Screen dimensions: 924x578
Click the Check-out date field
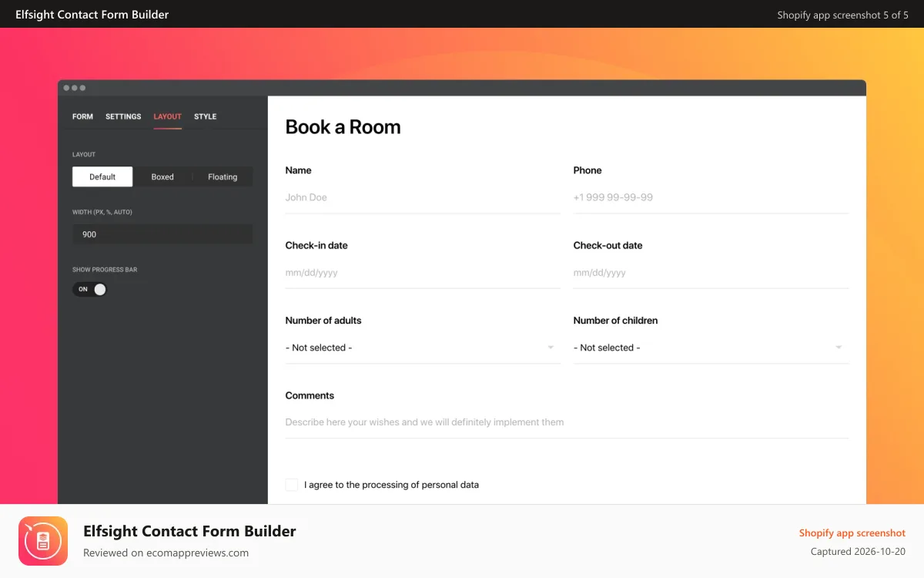pyautogui.click(x=711, y=273)
